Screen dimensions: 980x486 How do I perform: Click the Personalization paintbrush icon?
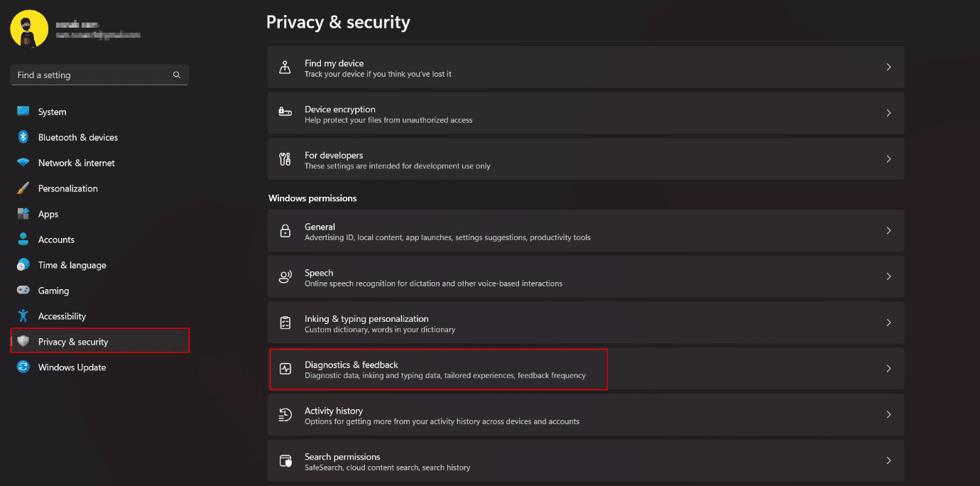23,188
